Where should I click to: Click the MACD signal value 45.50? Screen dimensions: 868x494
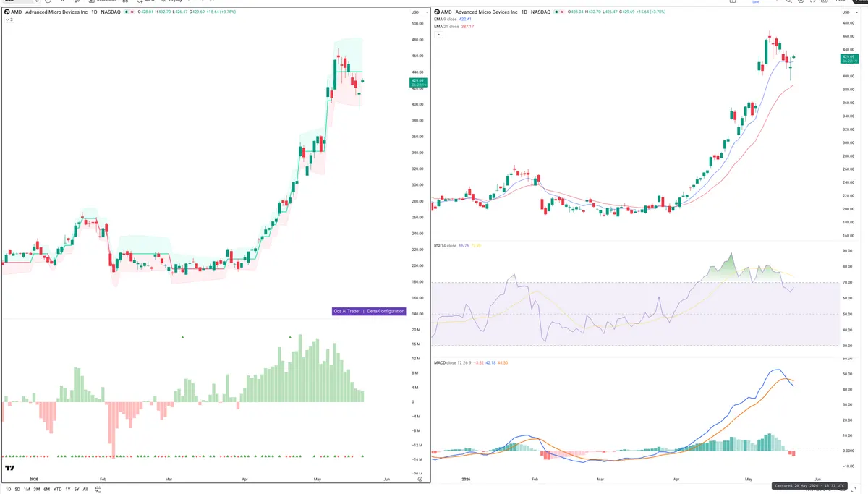click(503, 362)
